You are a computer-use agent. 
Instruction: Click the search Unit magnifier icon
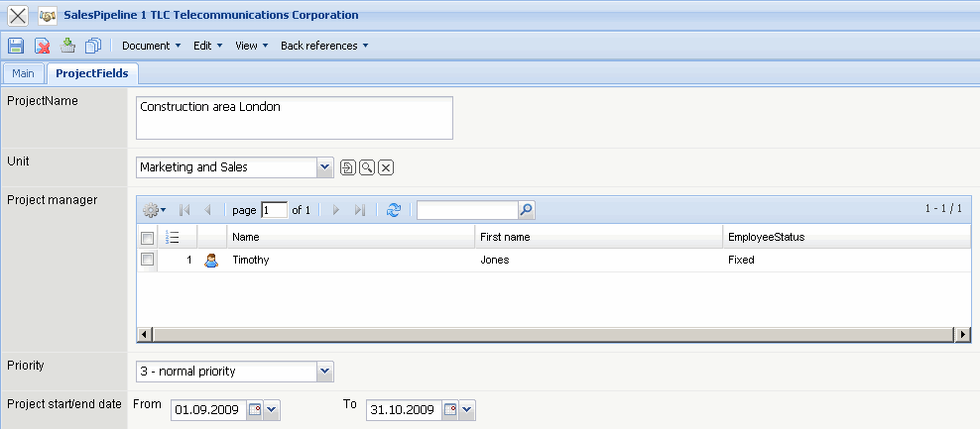click(x=367, y=167)
